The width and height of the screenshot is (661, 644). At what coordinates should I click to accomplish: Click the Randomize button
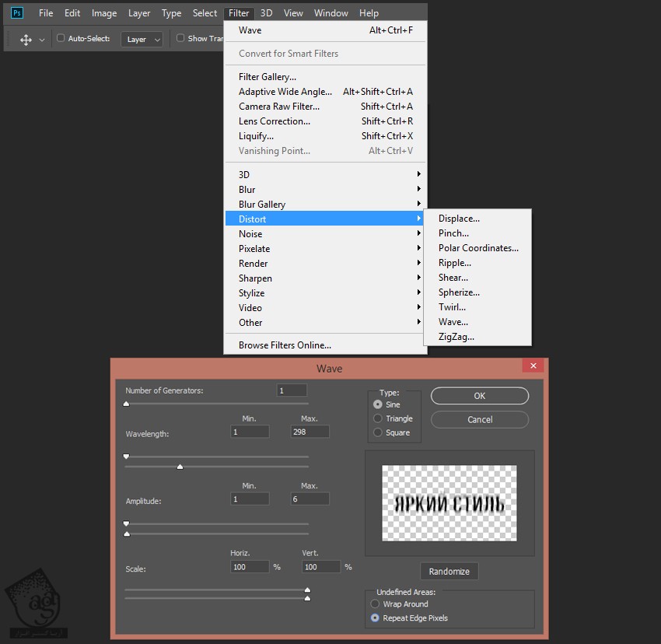[449, 571]
